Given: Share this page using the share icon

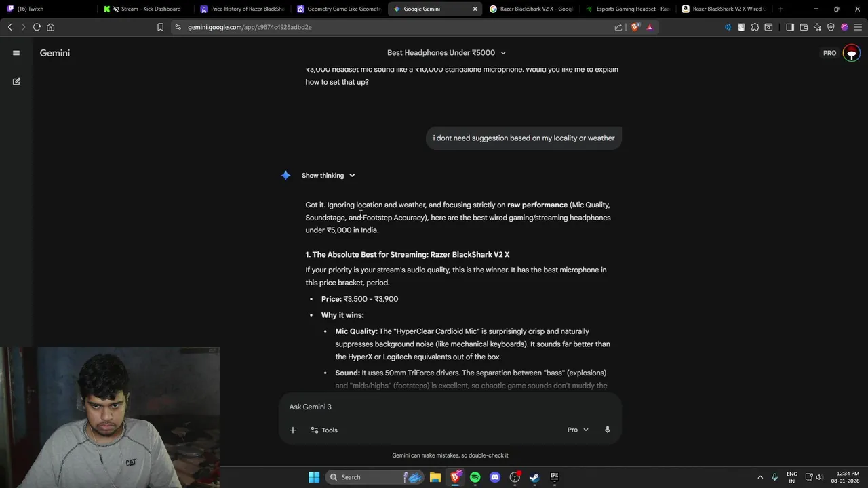Looking at the screenshot, I should pyautogui.click(x=618, y=27).
